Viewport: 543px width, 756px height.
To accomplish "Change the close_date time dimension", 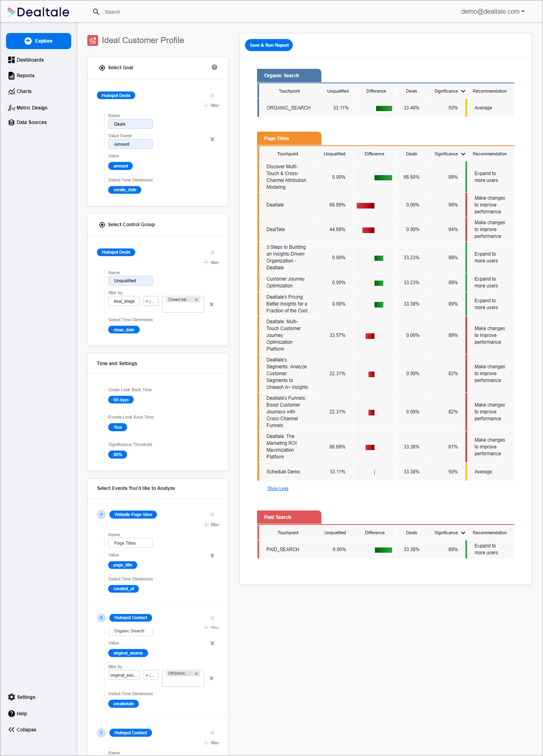I will coord(124,330).
